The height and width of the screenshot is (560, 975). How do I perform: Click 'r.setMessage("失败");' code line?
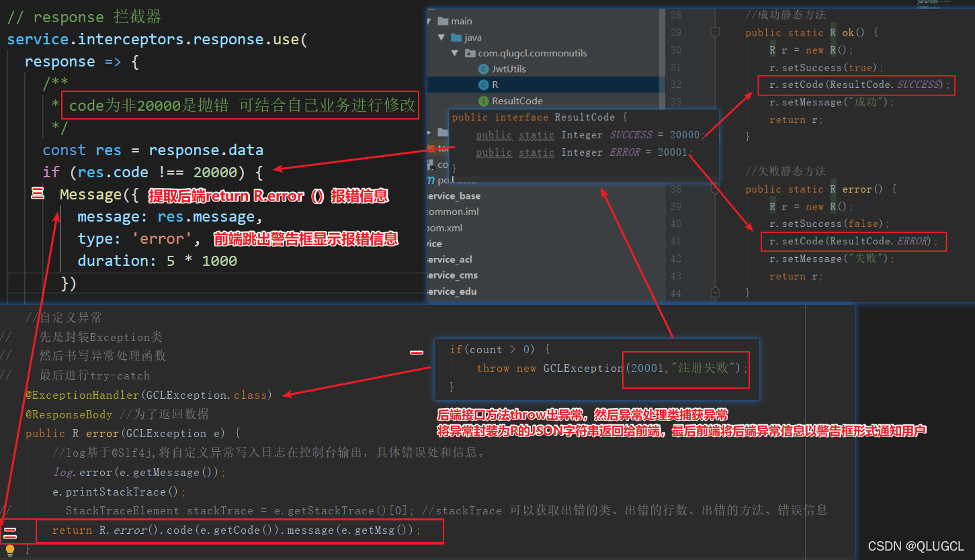(833, 259)
